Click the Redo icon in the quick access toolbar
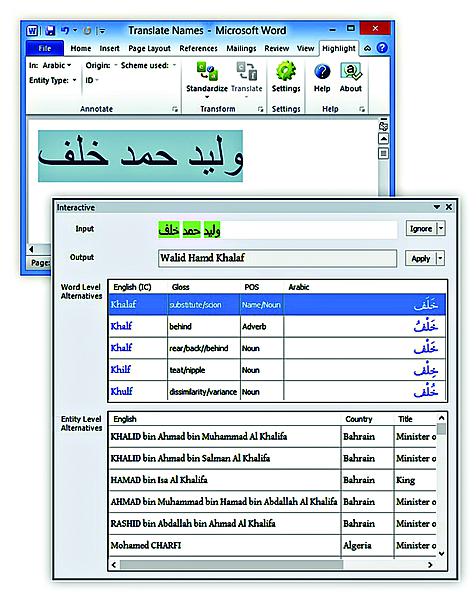Image resolution: width=476 pixels, height=600 pixels. tap(87, 31)
